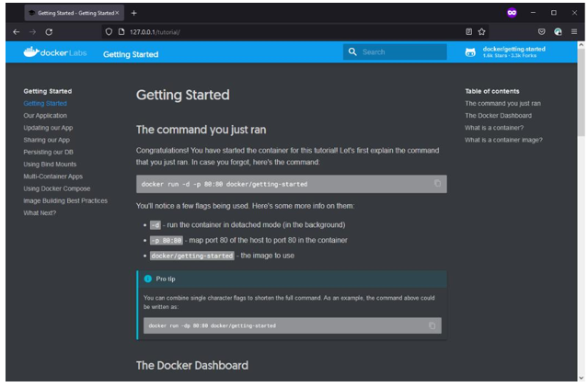Go back with the browser back arrow
The image size is (588, 387).
point(17,32)
